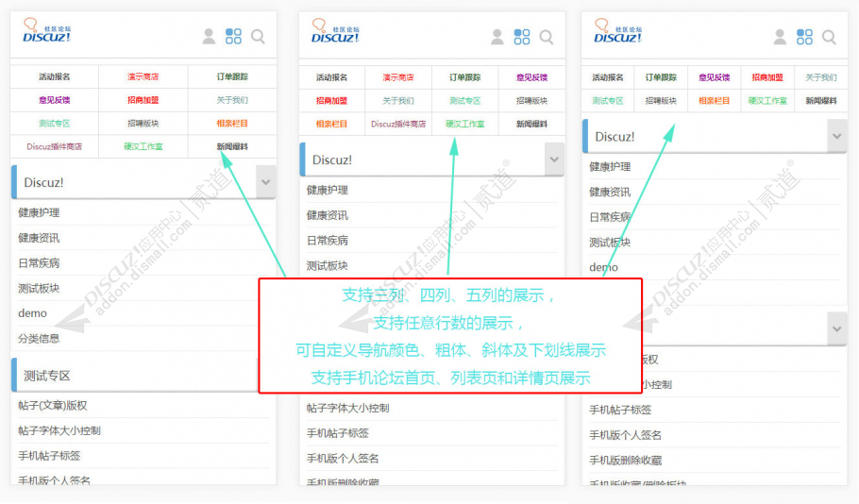Open Discuz插件商店 nav item in three-column screen
The width and height of the screenshot is (859, 504).
(x=54, y=147)
